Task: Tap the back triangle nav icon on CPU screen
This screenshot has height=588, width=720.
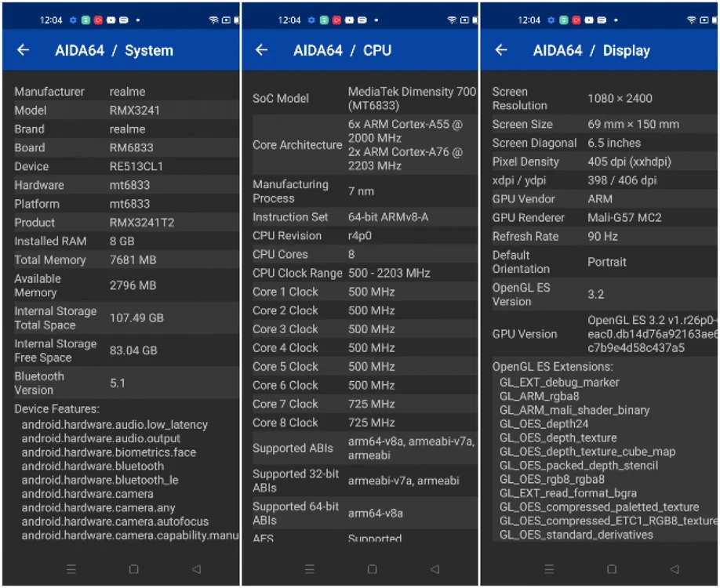Action: pos(435,569)
